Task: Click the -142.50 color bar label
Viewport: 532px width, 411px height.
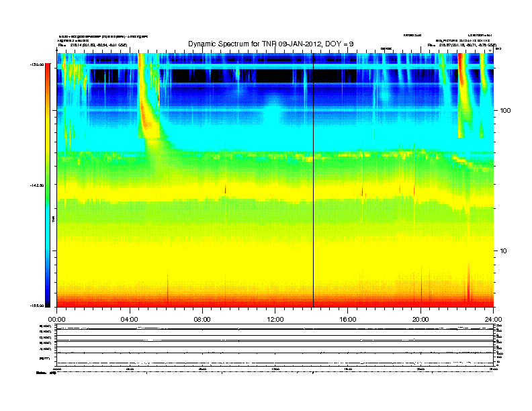Action: click(37, 185)
